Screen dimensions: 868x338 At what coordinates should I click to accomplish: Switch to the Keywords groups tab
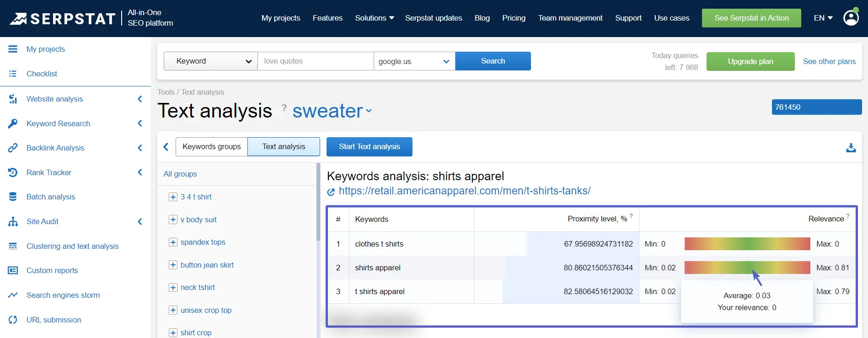click(x=212, y=146)
